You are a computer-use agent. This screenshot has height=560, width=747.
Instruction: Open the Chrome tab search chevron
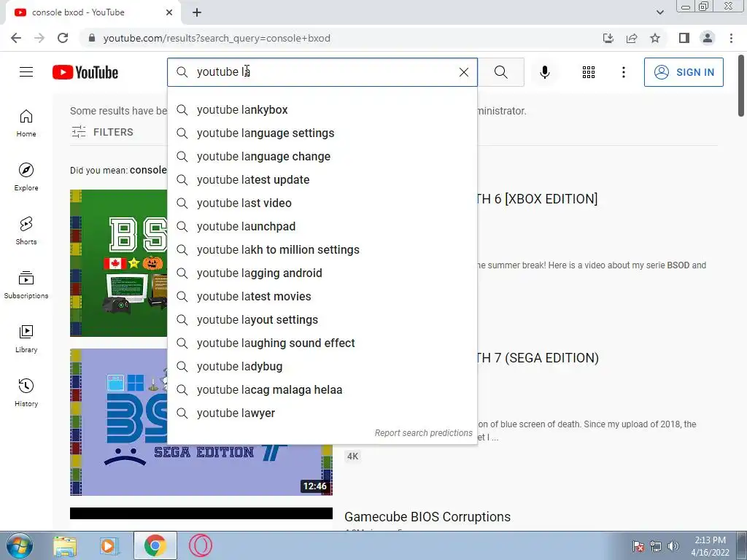tap(659, 12)
